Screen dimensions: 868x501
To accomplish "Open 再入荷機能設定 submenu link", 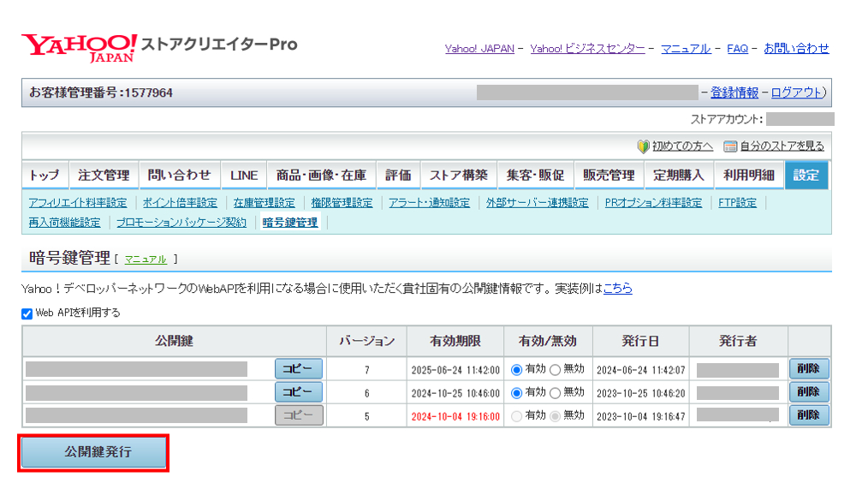I will 65,223.
